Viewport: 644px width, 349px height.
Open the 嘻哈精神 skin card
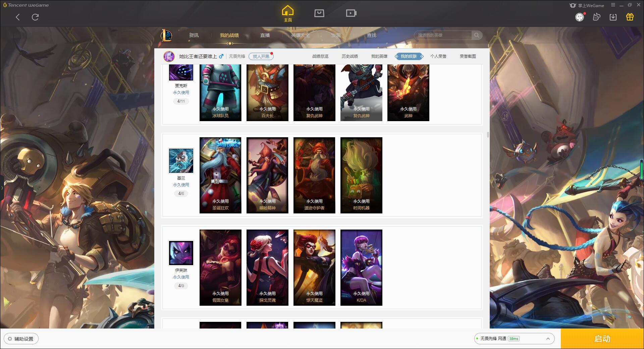coord(267,175)
